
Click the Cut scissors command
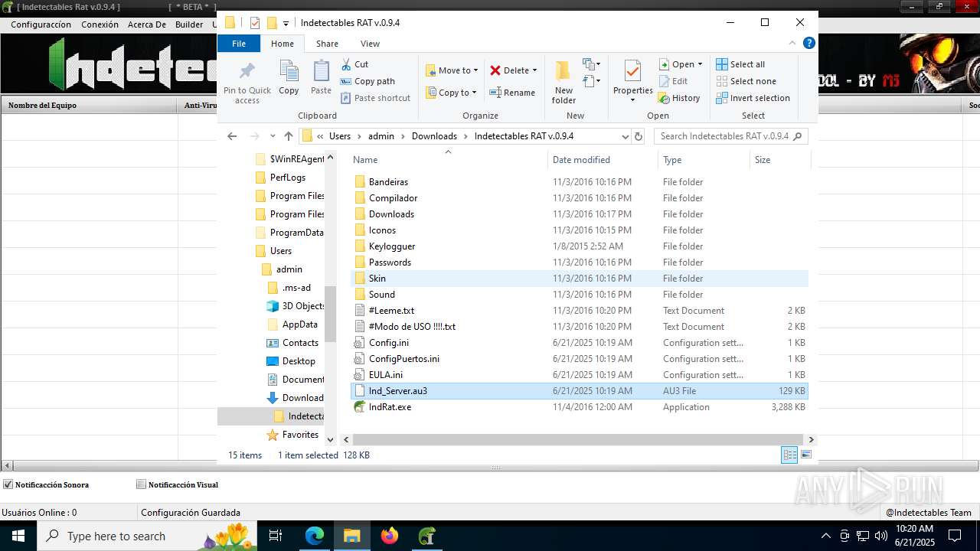(354, 64)
